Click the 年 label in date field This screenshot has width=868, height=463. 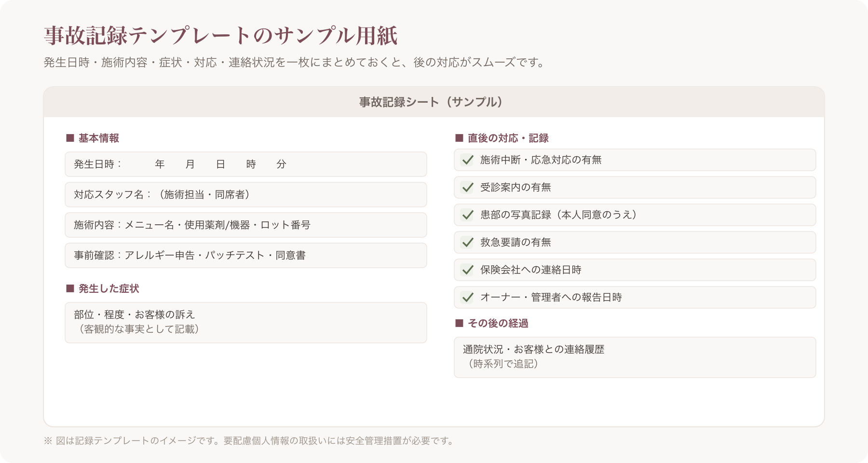[160, 164]
